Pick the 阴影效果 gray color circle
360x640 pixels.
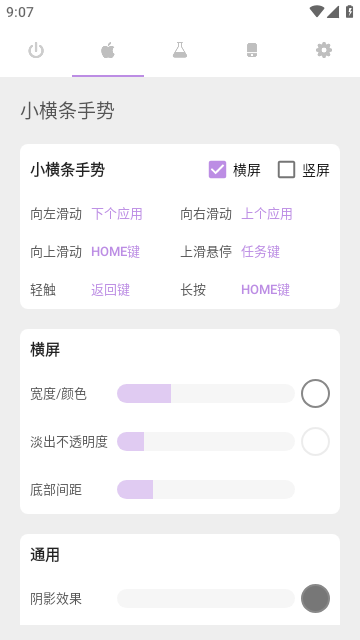[316, 598]
